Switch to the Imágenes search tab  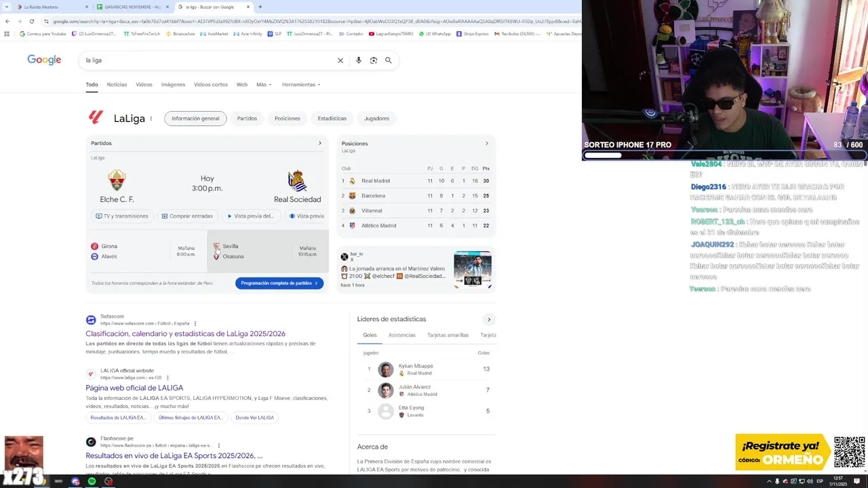coord(173,85)
